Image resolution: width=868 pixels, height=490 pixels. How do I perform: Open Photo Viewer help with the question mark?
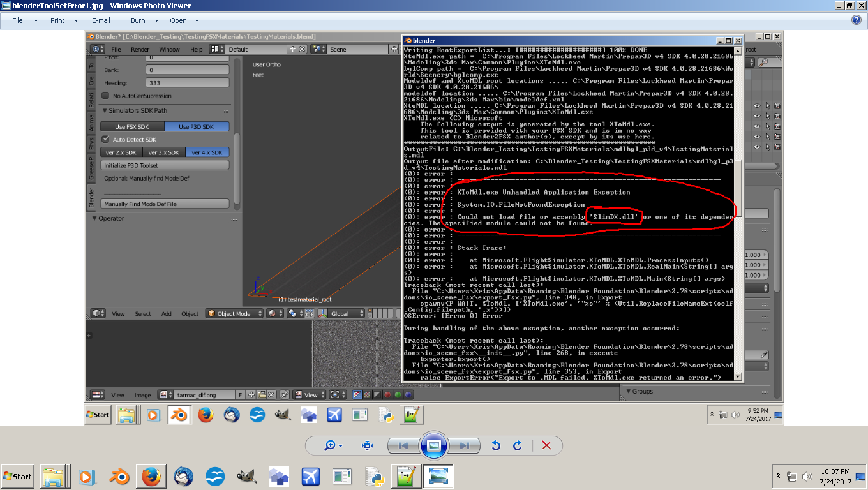click(x=857, y=20)
